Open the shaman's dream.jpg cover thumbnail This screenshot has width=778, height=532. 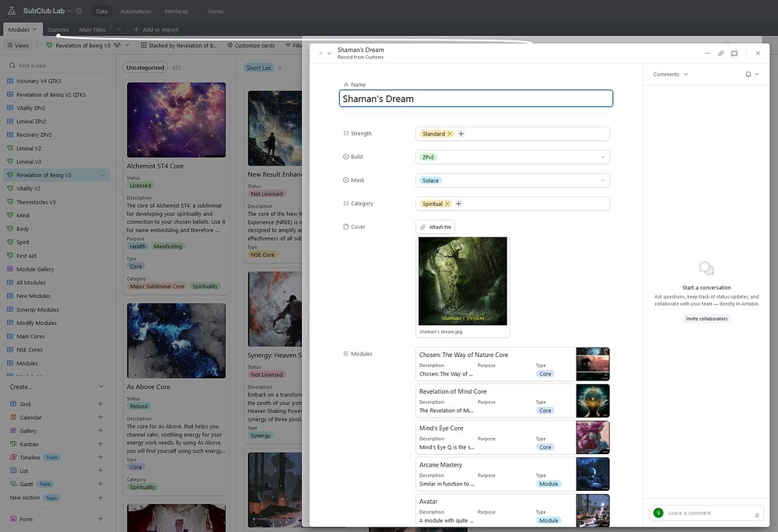pyautogui.click(x=462, y=281)
